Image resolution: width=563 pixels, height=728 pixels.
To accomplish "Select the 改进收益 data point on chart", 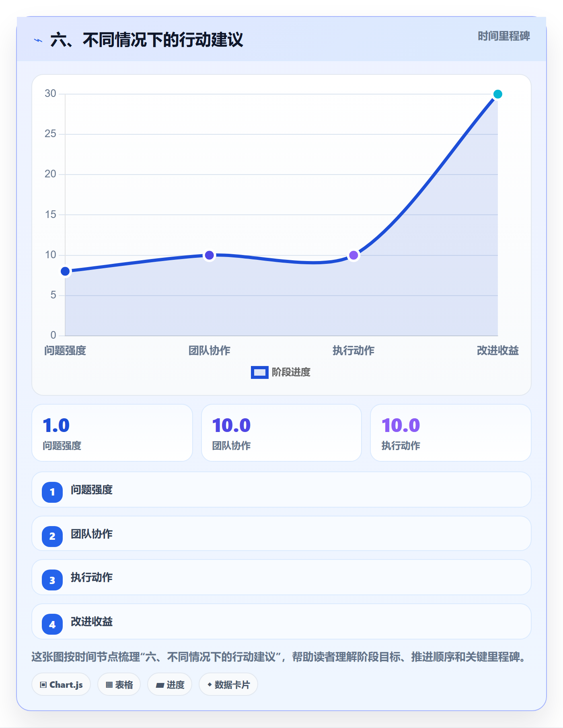I will 497,94.
